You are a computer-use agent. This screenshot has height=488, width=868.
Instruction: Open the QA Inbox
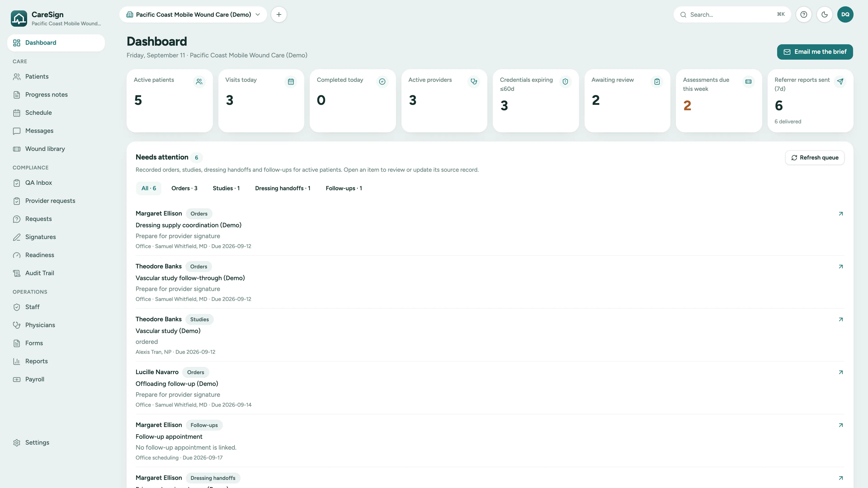pyautogui.click(x=56, y=183)
